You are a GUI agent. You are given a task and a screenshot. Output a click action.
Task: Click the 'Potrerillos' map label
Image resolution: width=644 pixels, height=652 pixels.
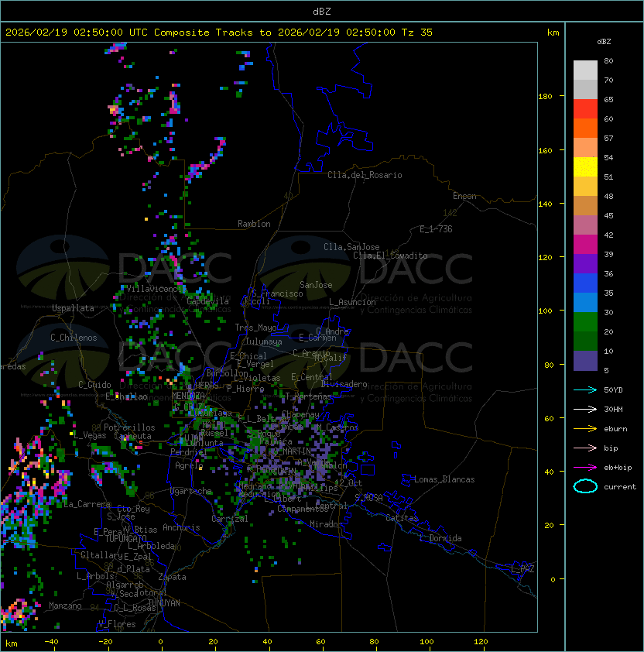(x=129, y=427)
